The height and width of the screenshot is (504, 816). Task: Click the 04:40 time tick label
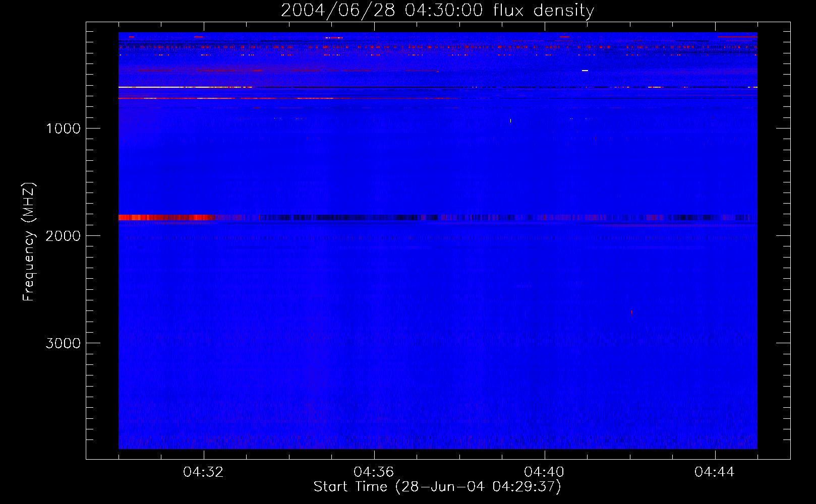point(544,472)
